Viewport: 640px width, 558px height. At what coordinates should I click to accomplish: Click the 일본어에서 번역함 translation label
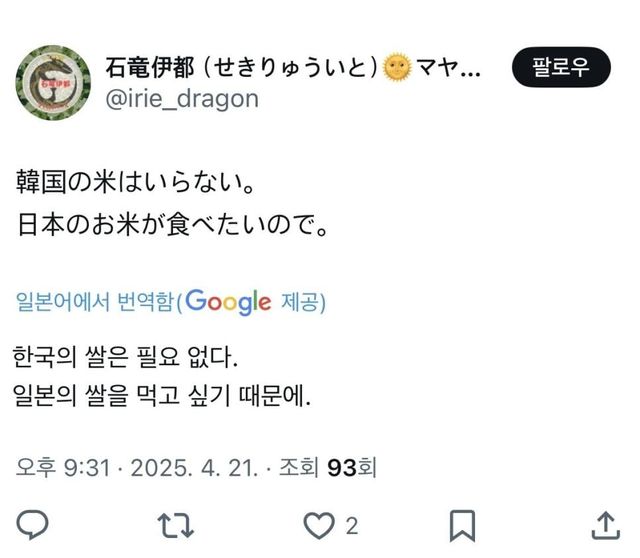[x=95, y=302]
